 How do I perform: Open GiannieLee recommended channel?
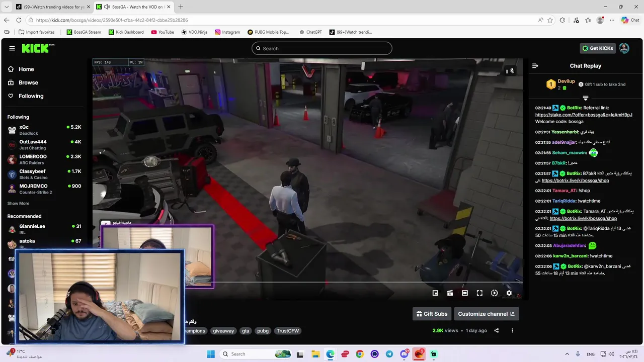pyautogui.click(x=44, y=229)
